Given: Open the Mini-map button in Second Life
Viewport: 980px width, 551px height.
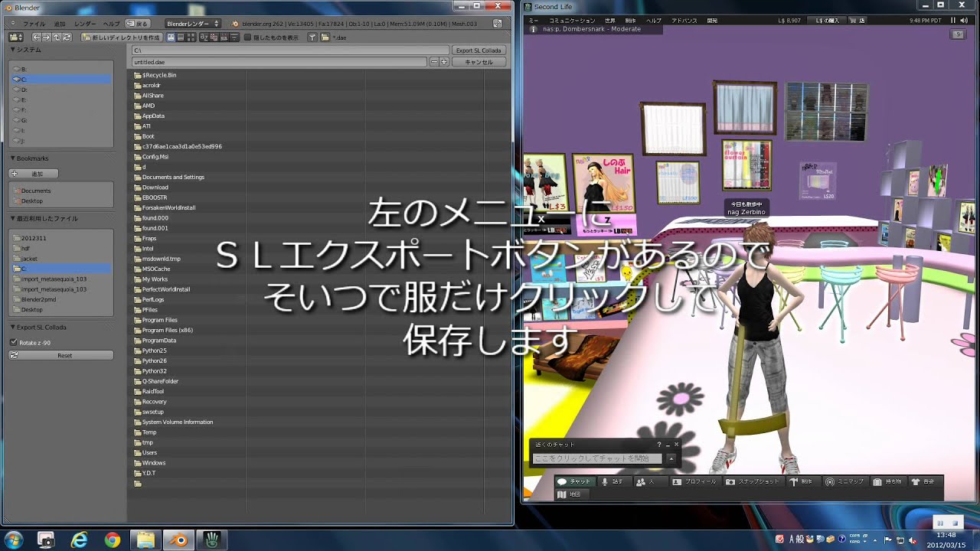Looking at the screenshot, I should (844, 481).
